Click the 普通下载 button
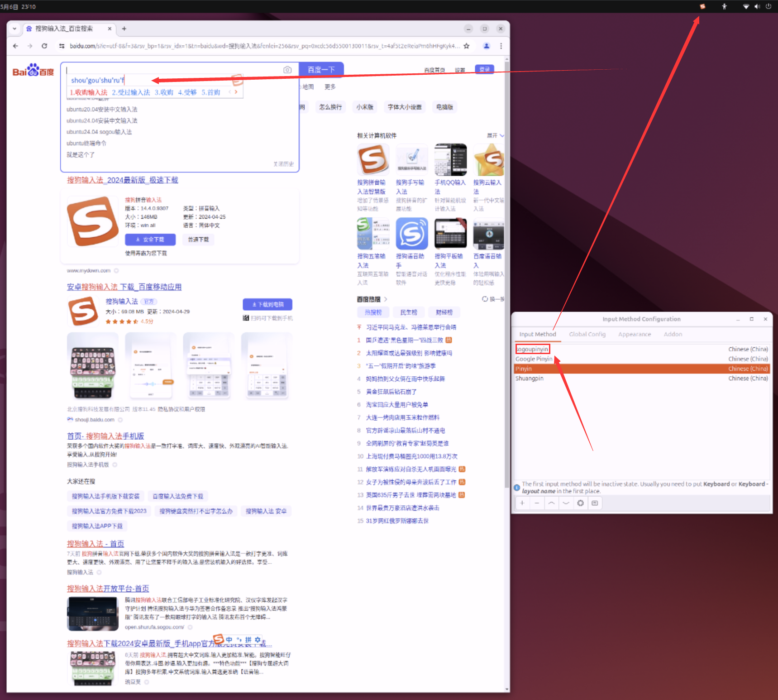This screenshot has width=778, height=700. (x=198, y=240)
